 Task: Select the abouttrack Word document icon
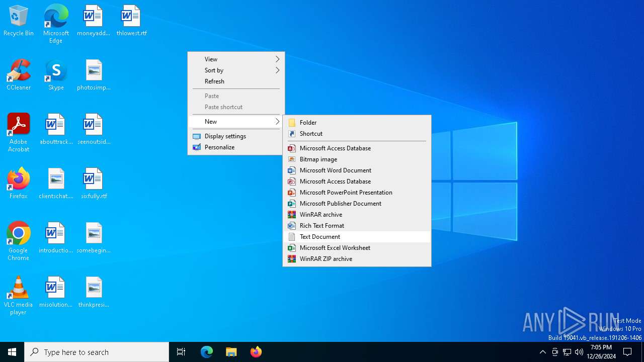click(56, 130)
